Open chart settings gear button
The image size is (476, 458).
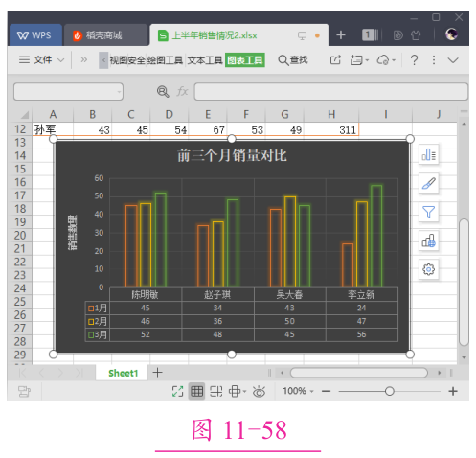coord(429,269)
